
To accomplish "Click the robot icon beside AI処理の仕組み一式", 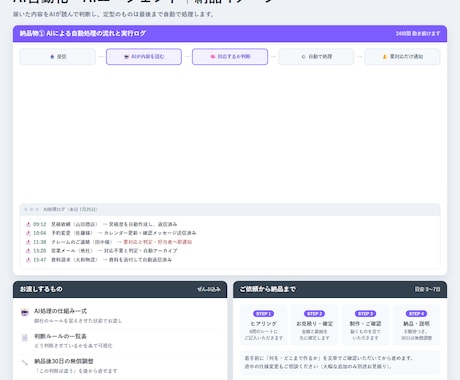I will [x=25, y=313].
